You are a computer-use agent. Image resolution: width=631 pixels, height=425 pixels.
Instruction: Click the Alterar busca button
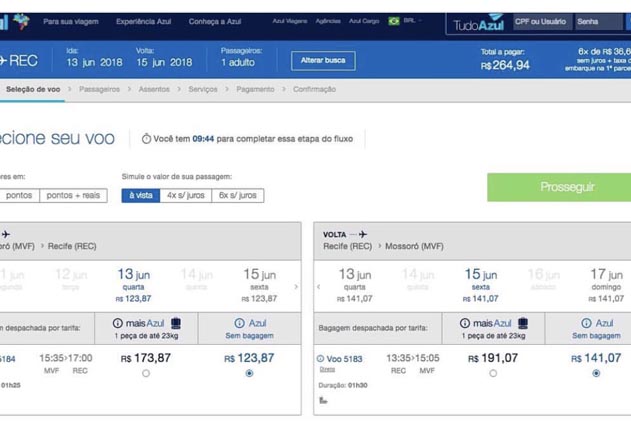(323, 61)
